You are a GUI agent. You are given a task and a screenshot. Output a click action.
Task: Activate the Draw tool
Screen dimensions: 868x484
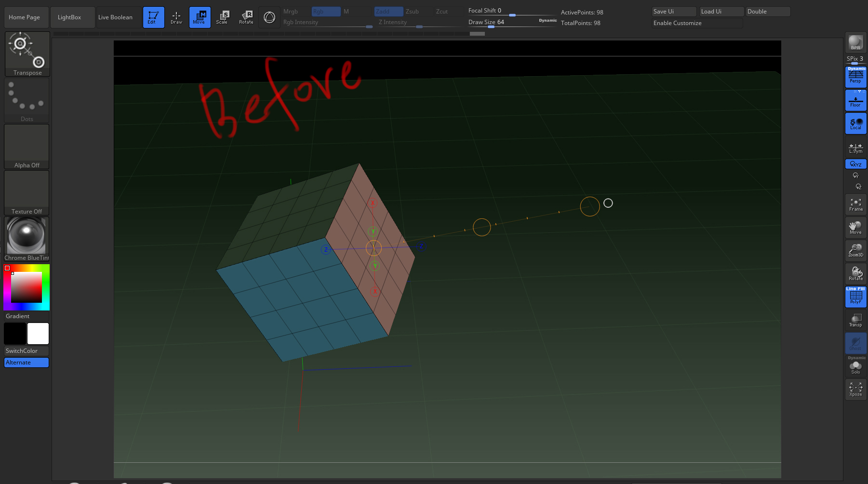(176, 17)
